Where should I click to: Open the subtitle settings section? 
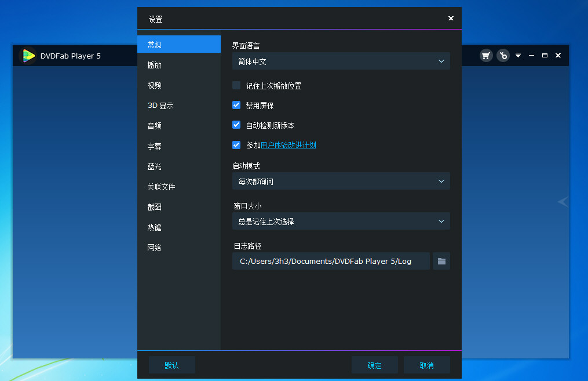[x=154, y=146]
